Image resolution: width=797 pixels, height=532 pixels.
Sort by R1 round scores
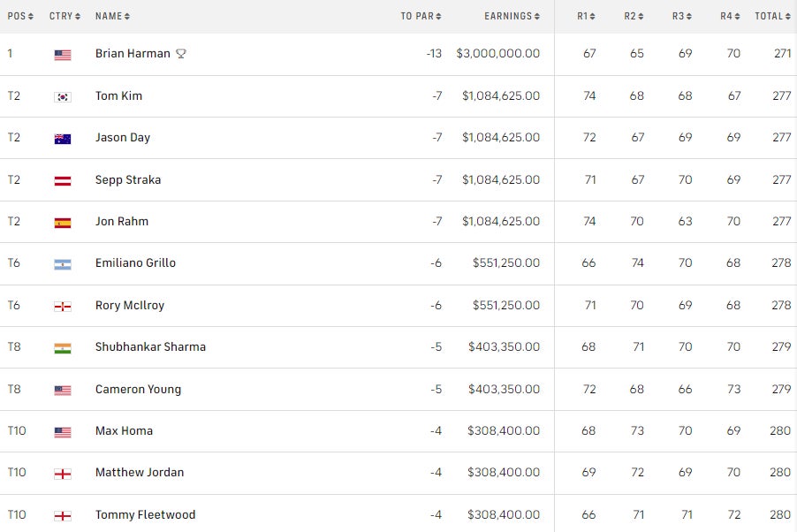(x=586, y=16)
